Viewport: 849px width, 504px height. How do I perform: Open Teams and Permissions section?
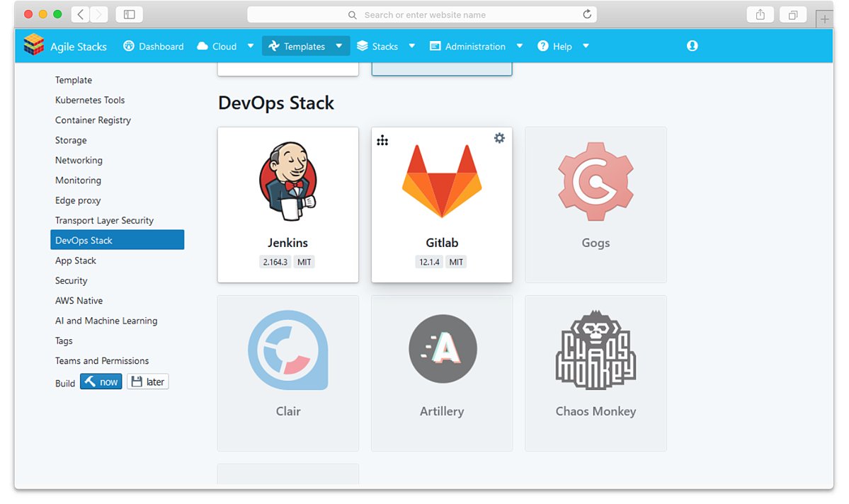pos(102,360)
